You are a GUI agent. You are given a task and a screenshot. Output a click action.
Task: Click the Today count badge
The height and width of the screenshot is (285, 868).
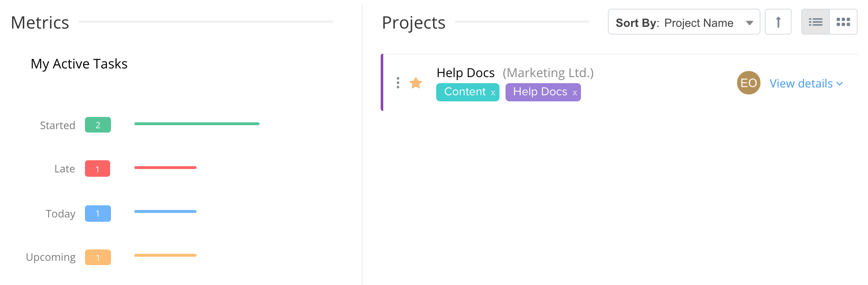click(98, 214)
